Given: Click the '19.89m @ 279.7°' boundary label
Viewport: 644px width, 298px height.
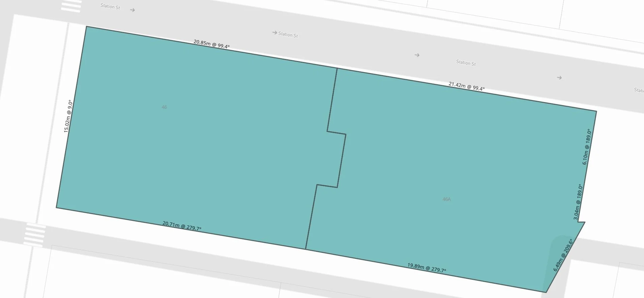Looking at the screenshot, I should click(427, 268).
